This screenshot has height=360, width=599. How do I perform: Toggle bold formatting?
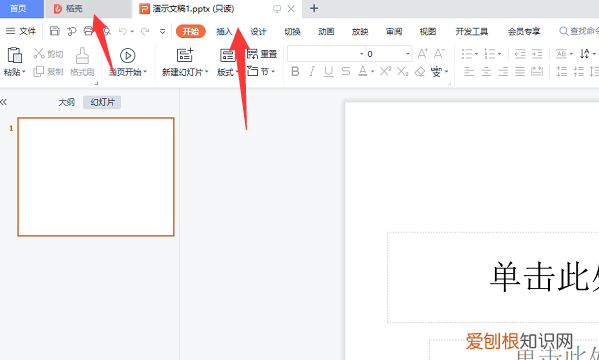click(295, 71)
